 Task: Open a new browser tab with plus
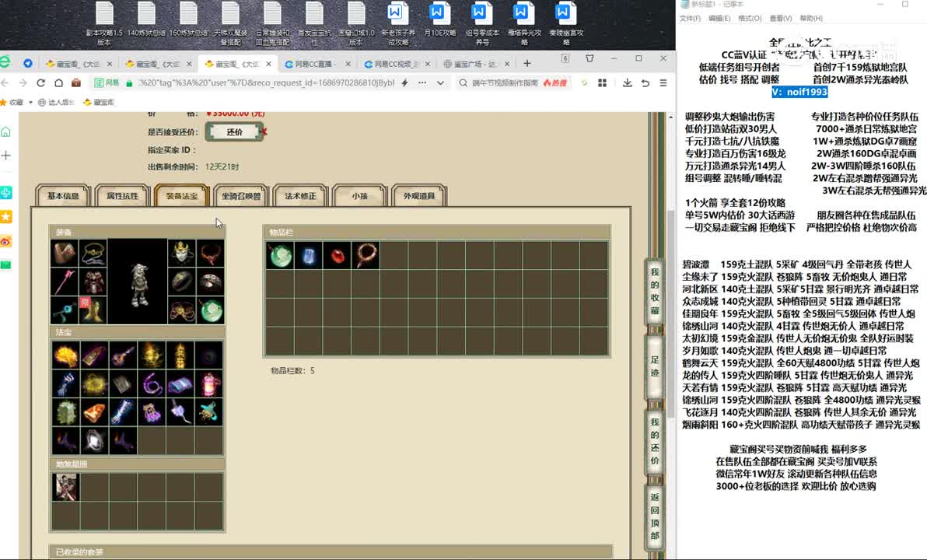pos(526,63)
